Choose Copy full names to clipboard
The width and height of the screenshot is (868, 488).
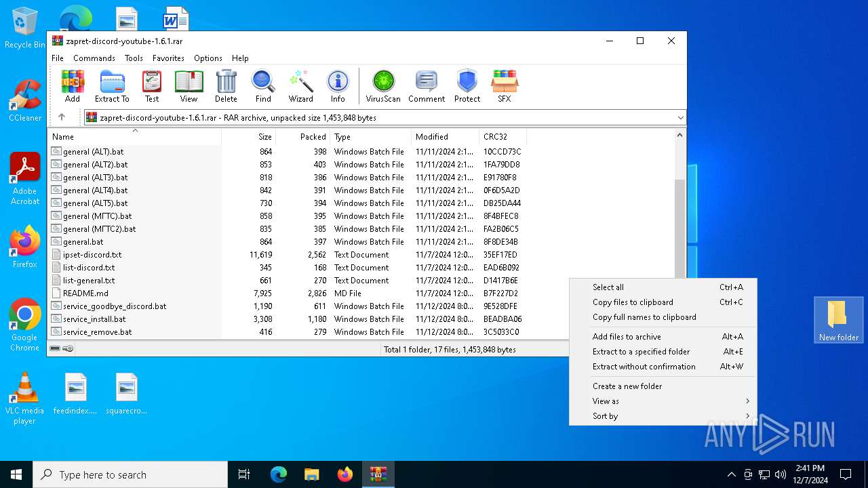pyautogui.click(x=663, y=317)
